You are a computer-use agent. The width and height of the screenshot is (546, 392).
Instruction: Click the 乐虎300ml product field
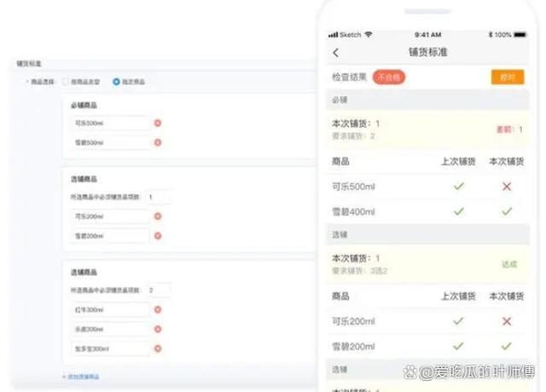coord(110,329)
